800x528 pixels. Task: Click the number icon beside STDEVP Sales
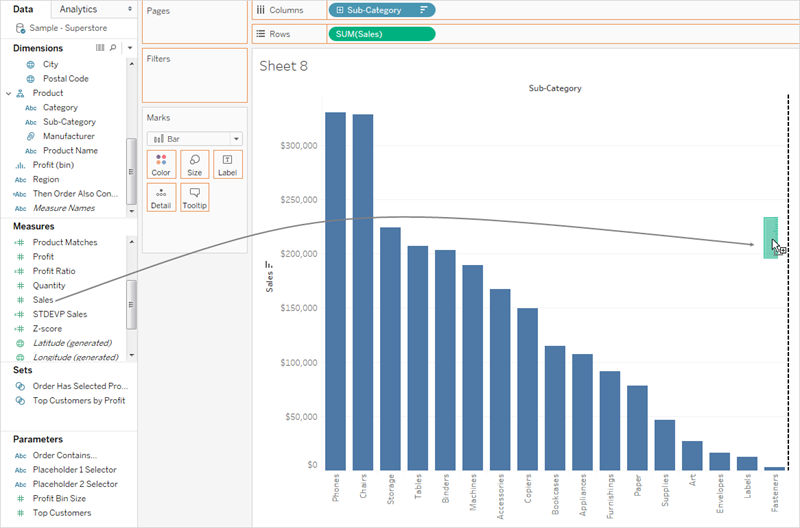point(19,314)
